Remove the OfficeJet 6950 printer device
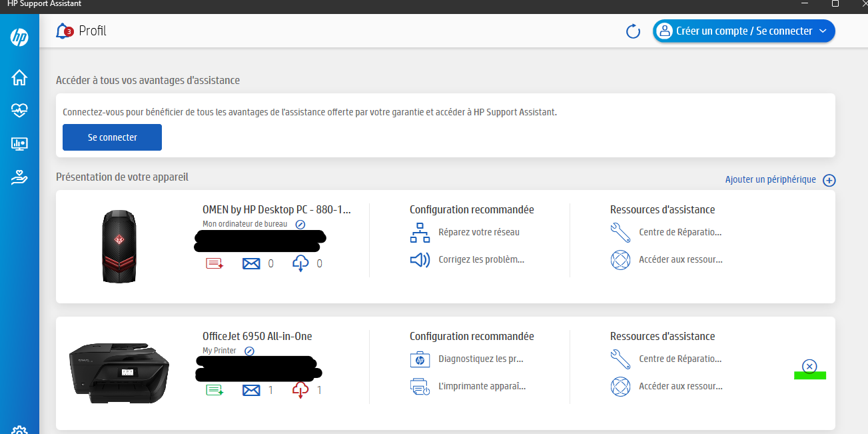 [x=809, y=366]
